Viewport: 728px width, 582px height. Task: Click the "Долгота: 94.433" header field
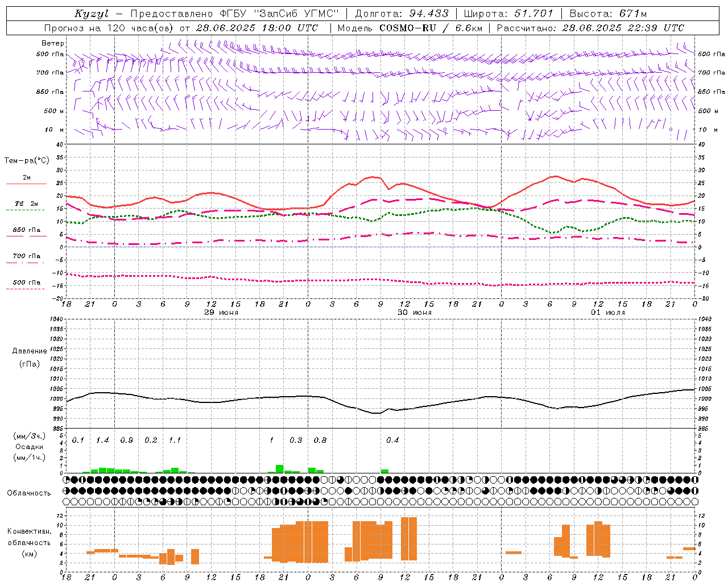coord(402,14)
